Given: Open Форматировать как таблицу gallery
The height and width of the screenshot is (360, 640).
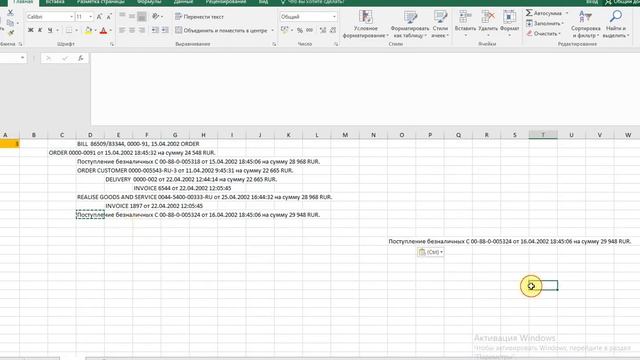Looking at the screenshot, I should (410, 24).
